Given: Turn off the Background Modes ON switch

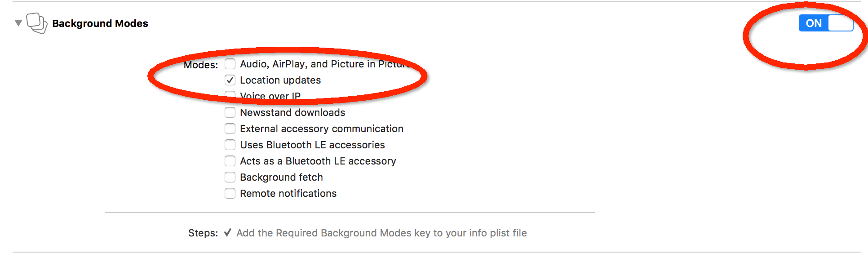Looking at the screenshot, I should click(x=825, y=23).
